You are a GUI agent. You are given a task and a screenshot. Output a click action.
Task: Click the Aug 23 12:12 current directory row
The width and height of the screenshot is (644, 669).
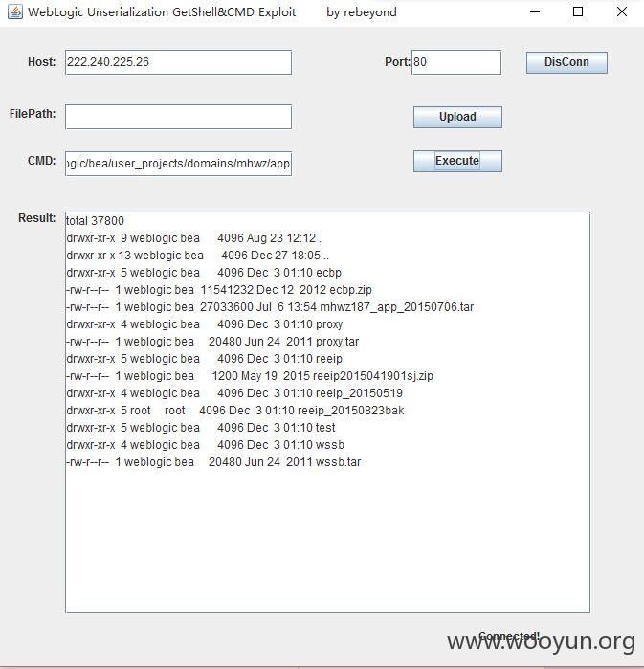coord(194,237)
